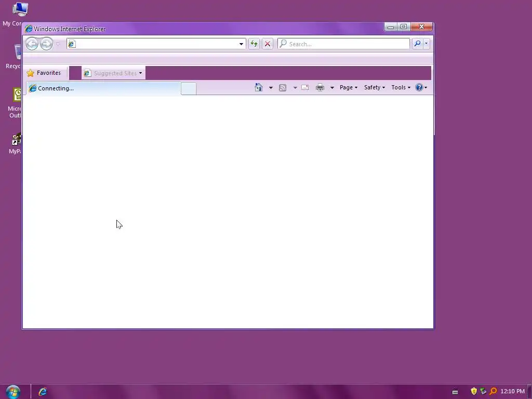532x399 pixels.
Task: Click Internet Explorer taskbar icon
Action: (43, 392)
